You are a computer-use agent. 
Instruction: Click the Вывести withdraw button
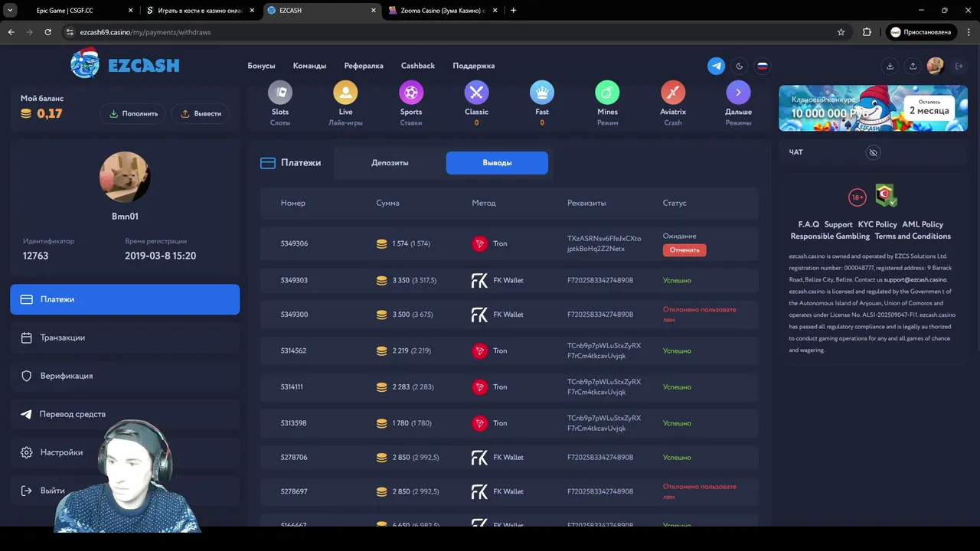(x=201, y=113)
